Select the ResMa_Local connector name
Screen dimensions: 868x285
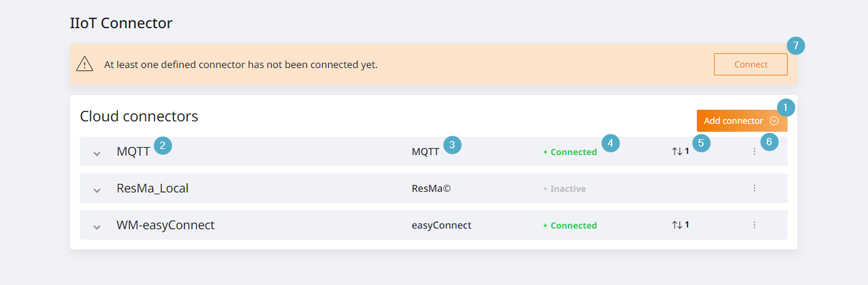[153, 188]
